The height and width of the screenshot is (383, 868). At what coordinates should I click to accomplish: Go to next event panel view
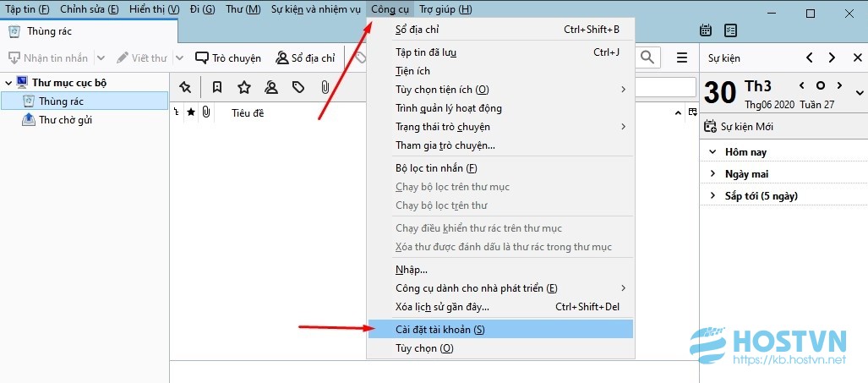tap(832, 57)
